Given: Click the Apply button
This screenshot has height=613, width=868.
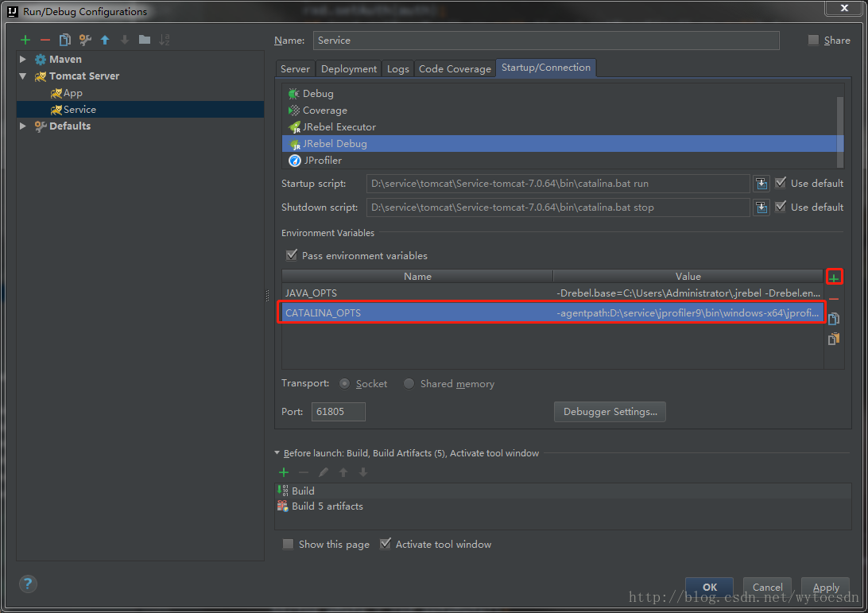Looking at the screenshot, I should [x=826, y=587].
